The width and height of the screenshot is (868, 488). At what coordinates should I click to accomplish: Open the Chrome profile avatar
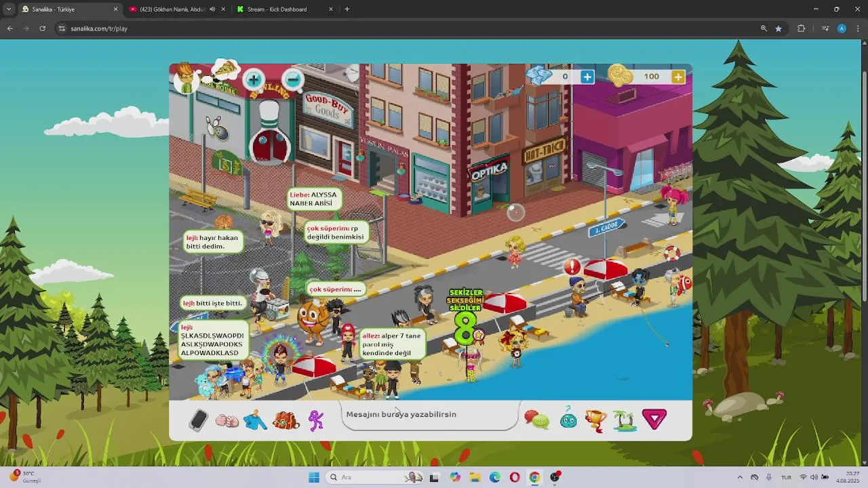pyautogui.click(x=842, y=28)
